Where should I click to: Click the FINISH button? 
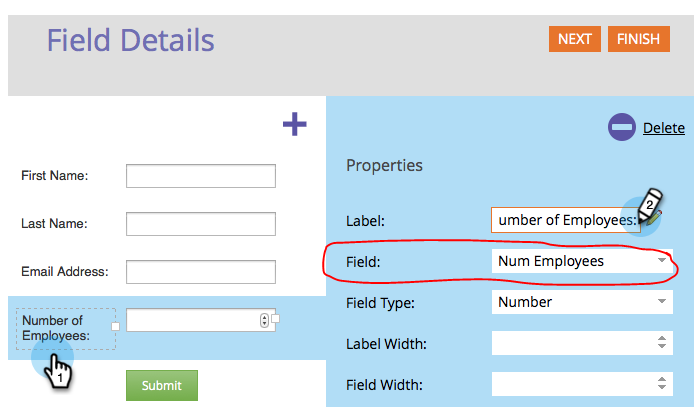tap(638, 39)
